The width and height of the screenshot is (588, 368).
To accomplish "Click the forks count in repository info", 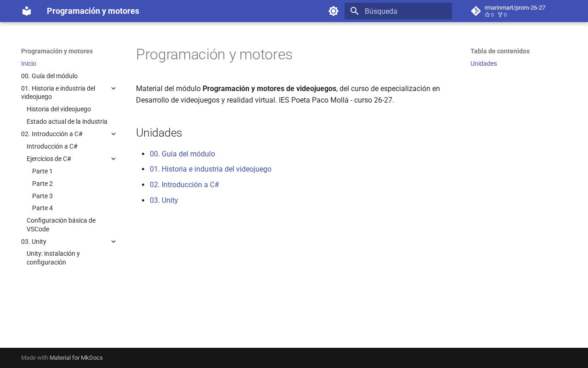I will pos(502,15).
